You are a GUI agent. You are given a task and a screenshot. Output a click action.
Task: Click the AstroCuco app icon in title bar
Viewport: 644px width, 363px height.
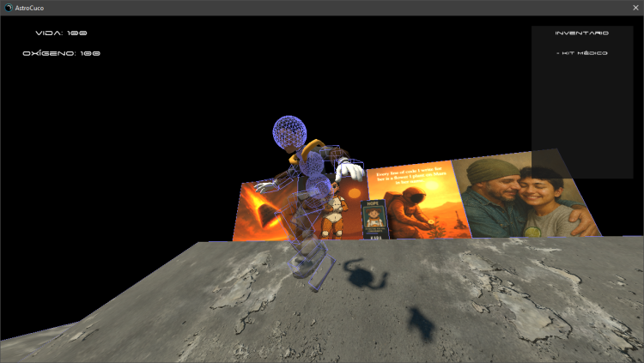[9, 7]
